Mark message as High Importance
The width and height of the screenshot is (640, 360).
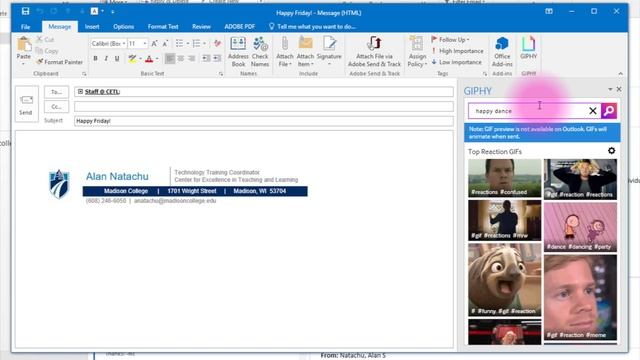pyautogui.click(x=457, y=51)
